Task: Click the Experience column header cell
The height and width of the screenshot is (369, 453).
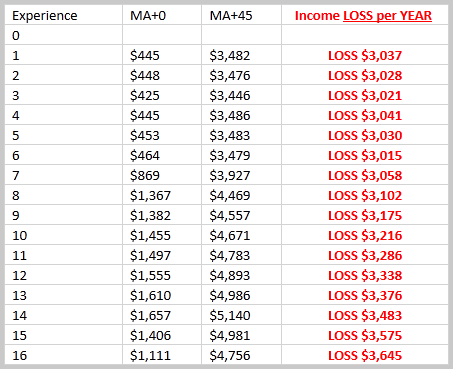Action: point(64,15)
